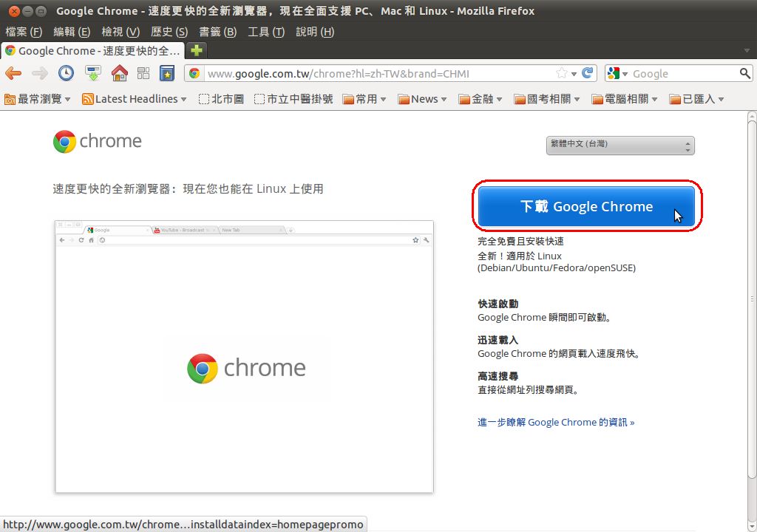The image size is (757, 532).
Task: Click (Debian/Ubuntu/Fedora/openSUSE) text
Action: tap(556, 268)
